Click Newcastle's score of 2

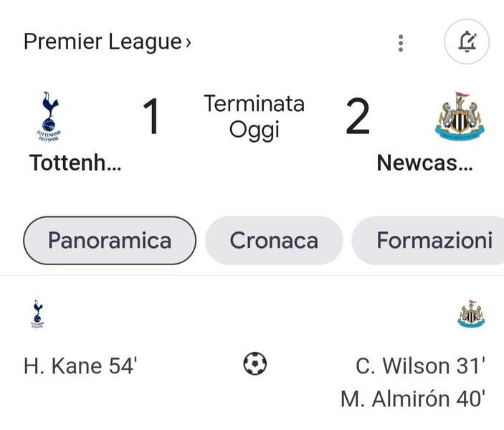click(357, 116)
